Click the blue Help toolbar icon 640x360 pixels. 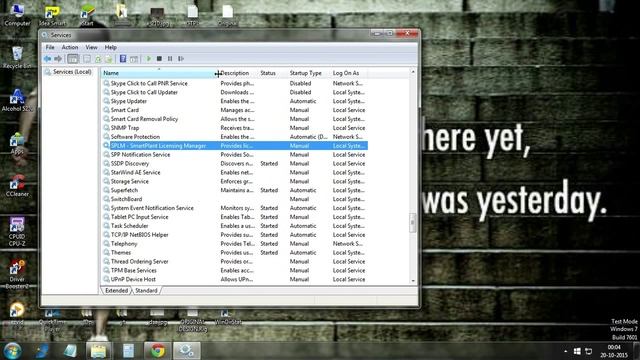click(123, 59)
